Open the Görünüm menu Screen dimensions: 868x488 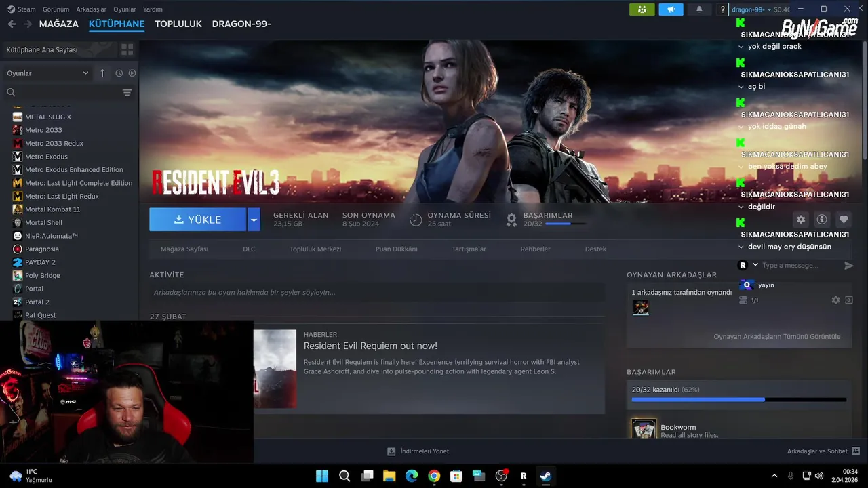coord(56,9)
